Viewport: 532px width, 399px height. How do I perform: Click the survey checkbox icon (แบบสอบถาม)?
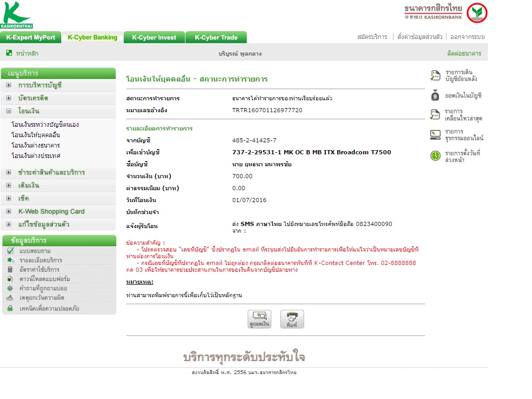tap(10, 251)
